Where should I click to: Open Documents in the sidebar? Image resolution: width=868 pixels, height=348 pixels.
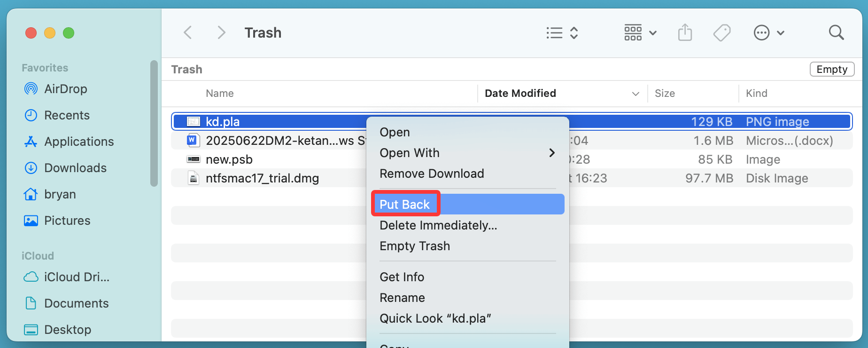(76, 303)
